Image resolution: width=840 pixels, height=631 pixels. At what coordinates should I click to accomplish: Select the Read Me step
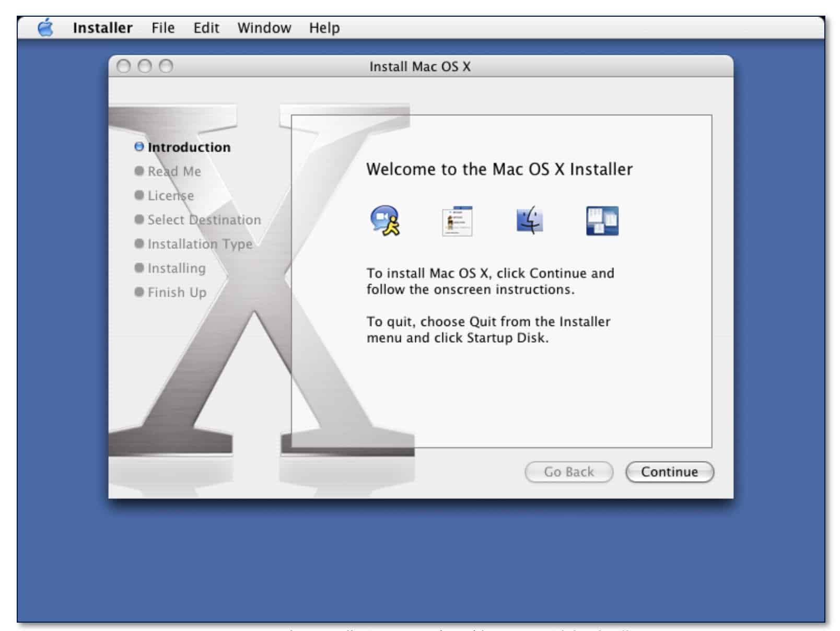pyautogui.click(x=168, y=171)
